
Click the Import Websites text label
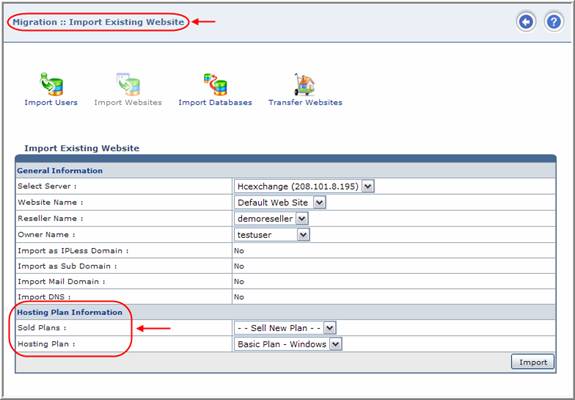click(128, 103)
